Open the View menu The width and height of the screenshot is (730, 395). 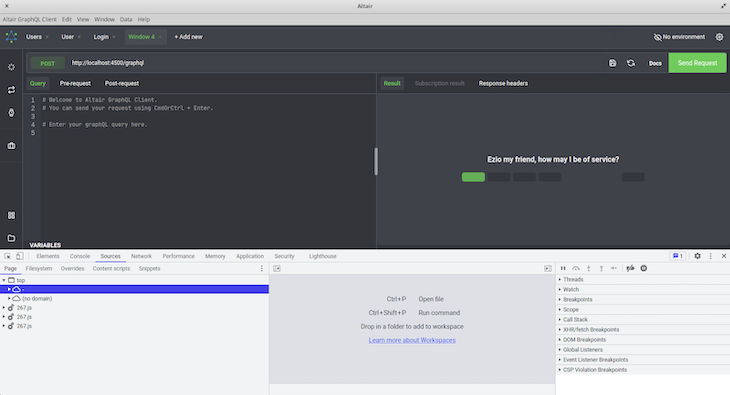pyautogui.click(x=83, y=20)
